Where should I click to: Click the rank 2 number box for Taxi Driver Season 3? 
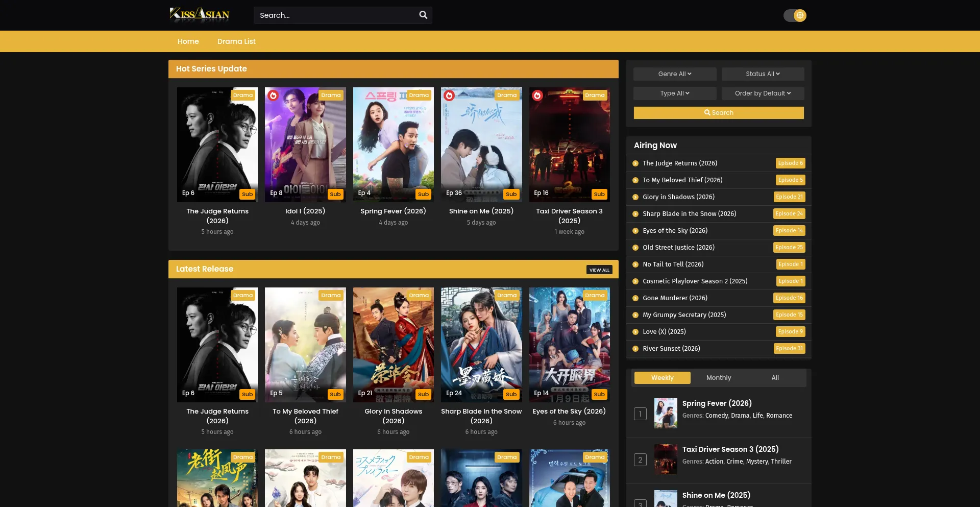(640, 460)
